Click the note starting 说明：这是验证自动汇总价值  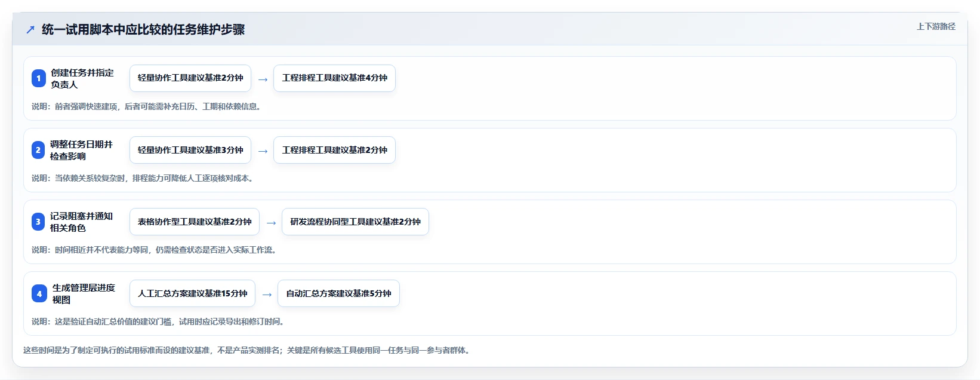pyautogui.click(x=159, y=321)
